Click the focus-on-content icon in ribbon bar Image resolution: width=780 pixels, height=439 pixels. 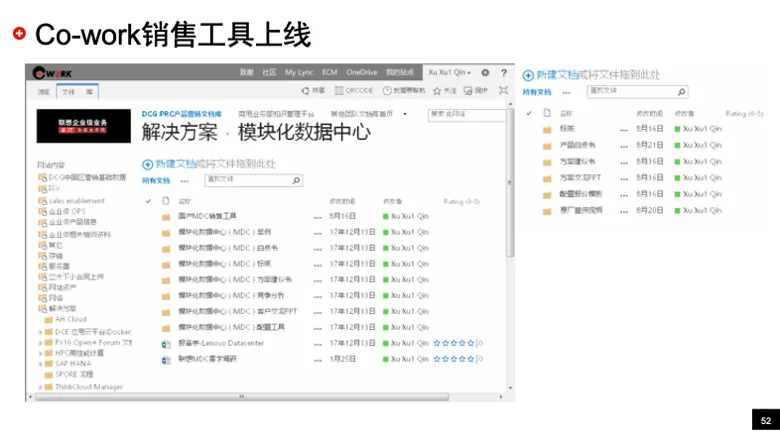[x=503, y=90]
